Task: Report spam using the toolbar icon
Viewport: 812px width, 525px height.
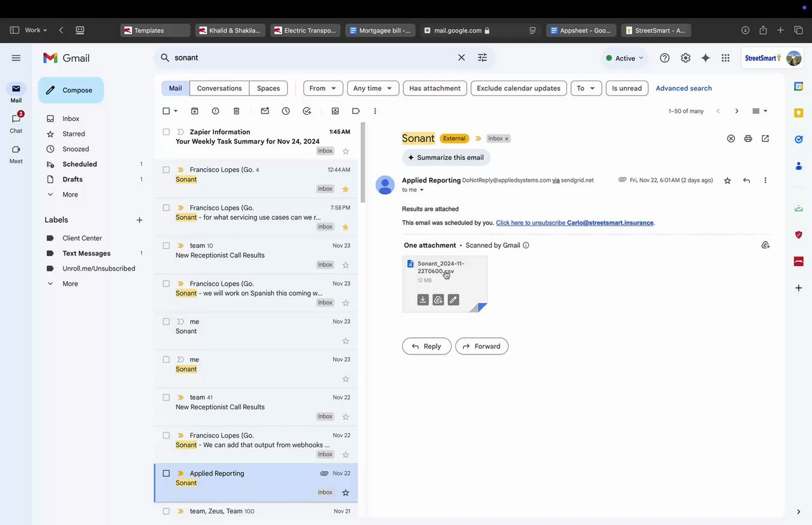Action: coord(216,111)
